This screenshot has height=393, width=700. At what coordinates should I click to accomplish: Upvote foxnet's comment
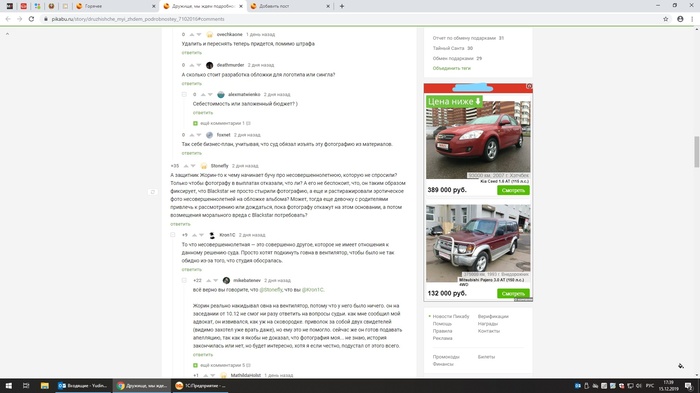(x=192, y=135)
